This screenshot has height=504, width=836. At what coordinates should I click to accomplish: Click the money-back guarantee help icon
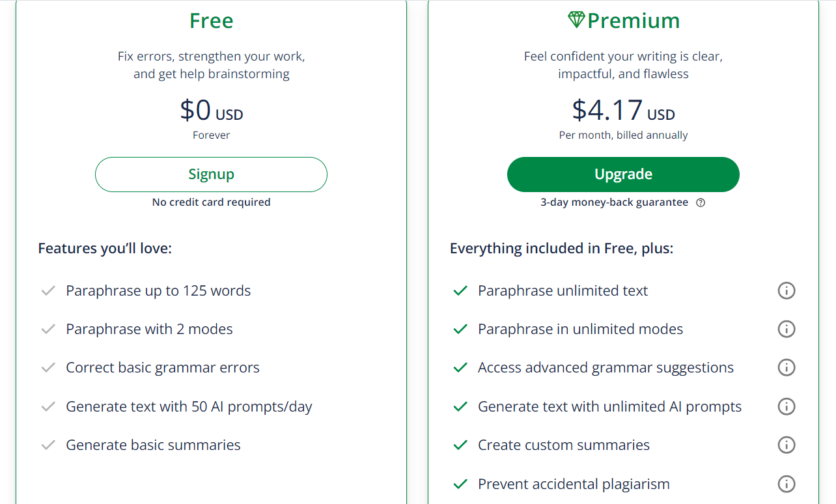(x=701, y=203)
